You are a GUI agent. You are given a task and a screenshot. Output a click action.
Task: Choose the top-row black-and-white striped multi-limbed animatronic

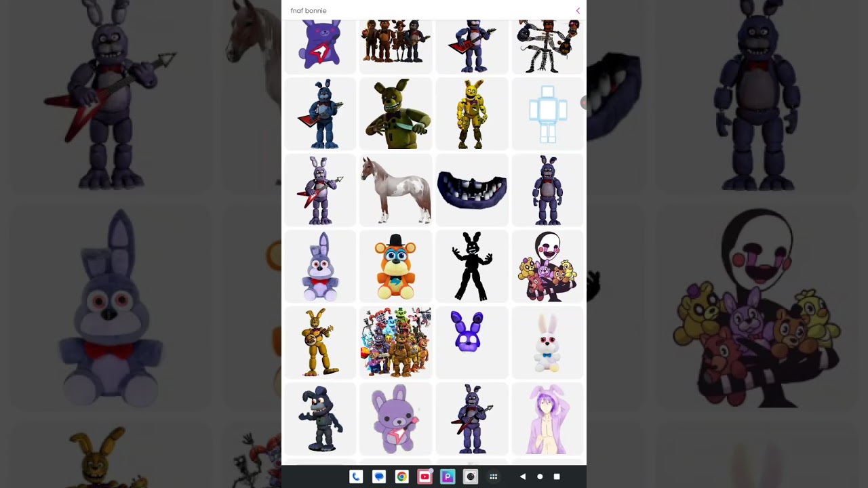(x=548, y=45)
